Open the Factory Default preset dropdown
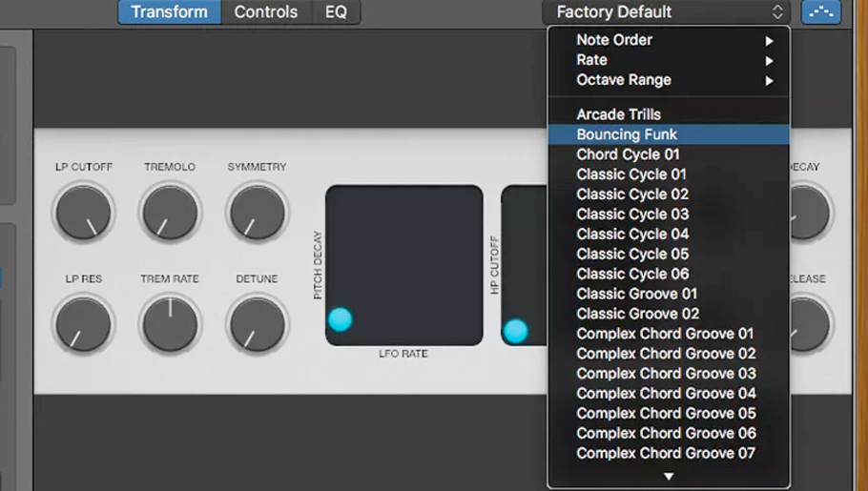The width and height of the screenshot is (868, 491). tap(669, 12)
